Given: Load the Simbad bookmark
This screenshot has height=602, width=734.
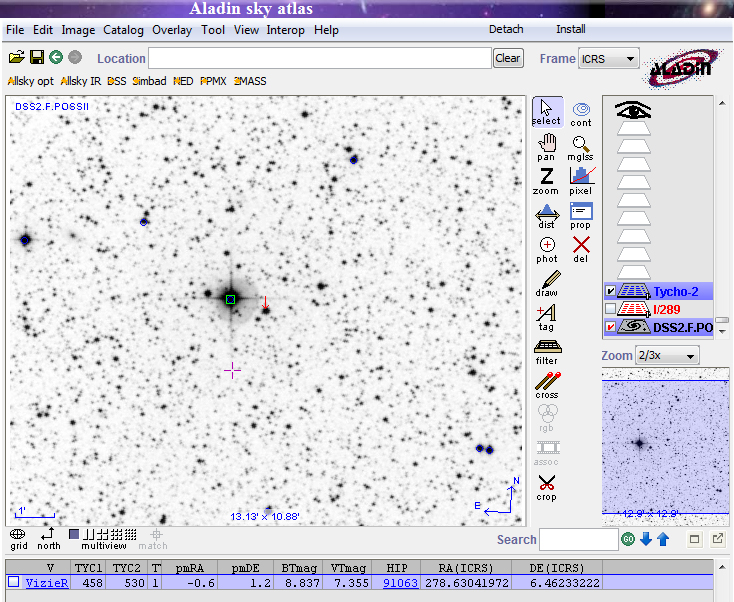Looking at the screenshot, I should 149,81.
